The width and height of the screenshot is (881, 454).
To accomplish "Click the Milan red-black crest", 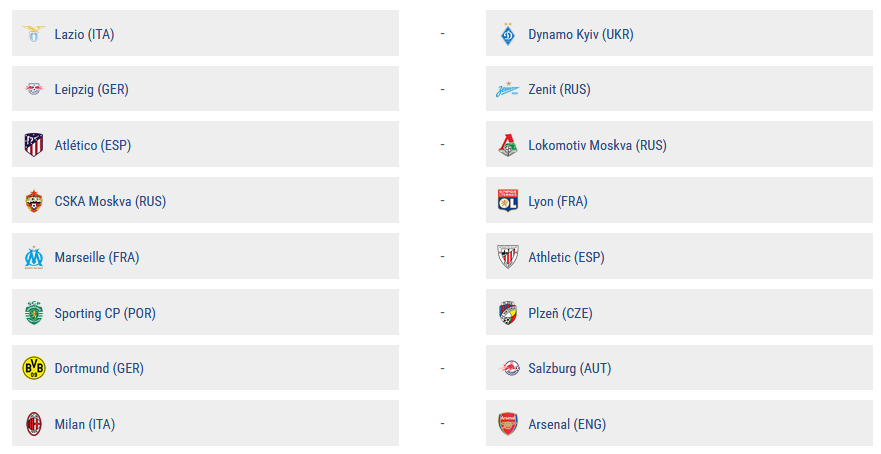I will pyautogui.click(x=34, y=424).
